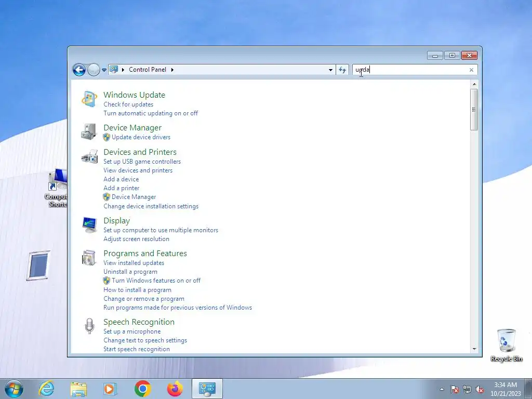The height and width of the screenshot is (399, 532).
Task: Click the Programs and Features icon
Action: click(89, 258)
